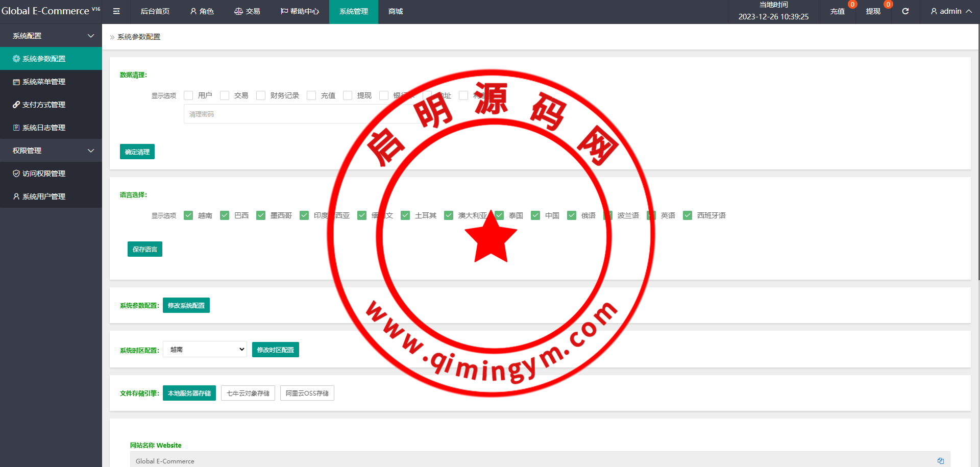This screenshot has height=467, width=980.
Task: Click the 充值 link in top bar
Action: pos(838,11)
